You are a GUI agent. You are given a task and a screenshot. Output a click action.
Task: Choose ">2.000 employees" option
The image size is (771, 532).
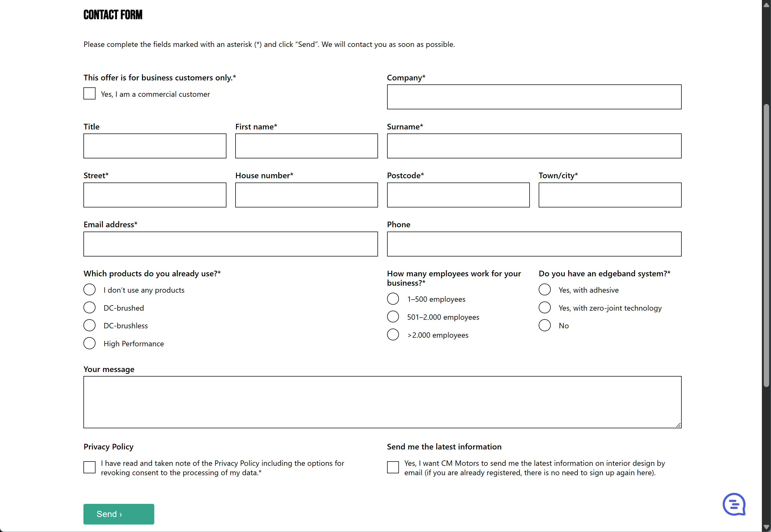coord(393,334)
